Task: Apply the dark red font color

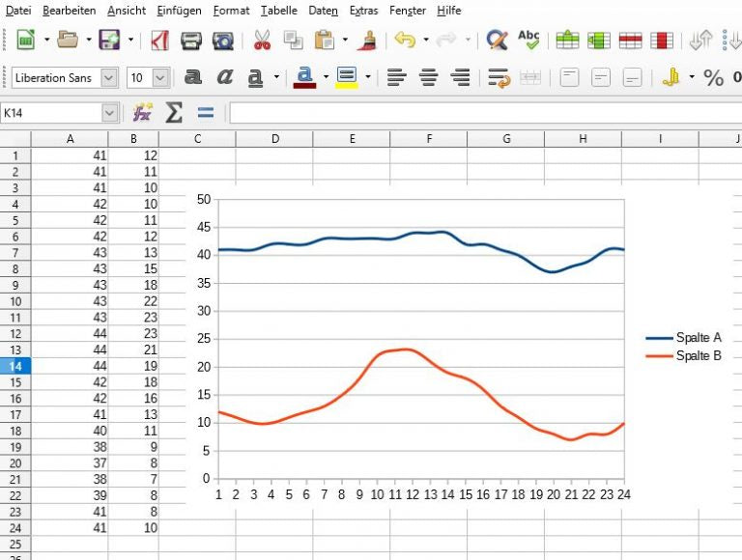Action: coord(304,77)
